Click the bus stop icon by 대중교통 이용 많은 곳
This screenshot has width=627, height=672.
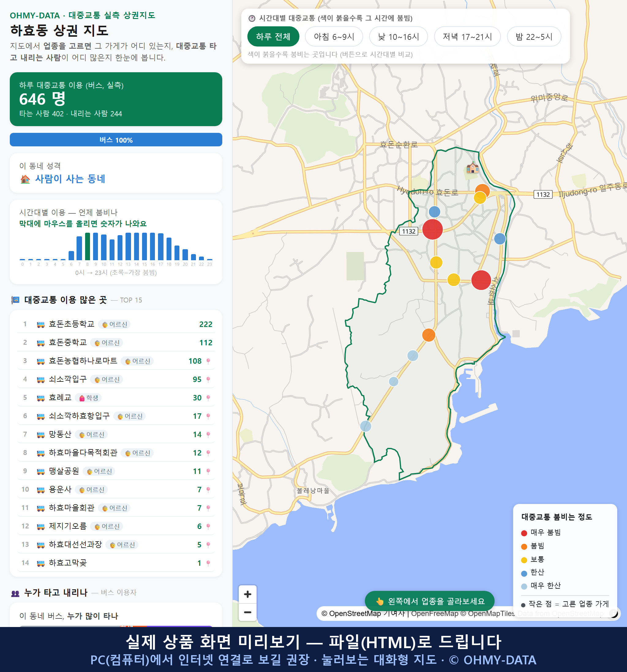[15, 300]
